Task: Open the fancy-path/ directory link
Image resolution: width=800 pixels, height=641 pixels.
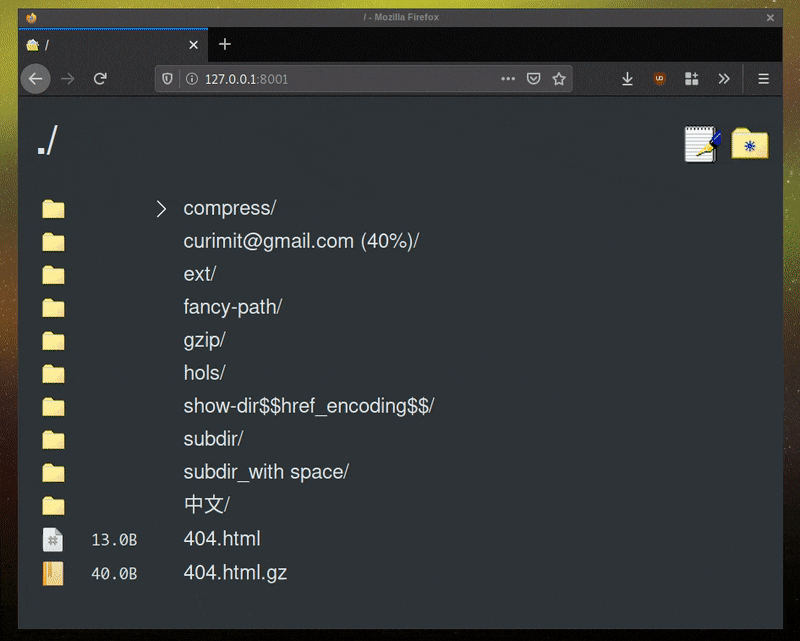Action: point(232,308)
